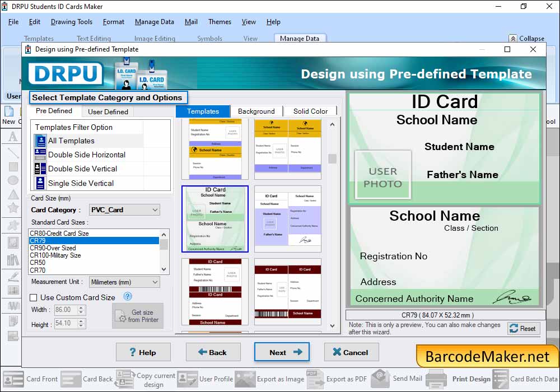Image resolution: width=560 pixels, height=392 pixels.
Task: Click templates gallery scroll-down arrow
Action: pos(332,325)
